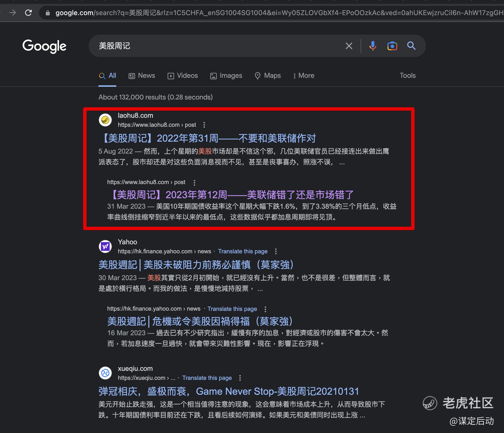This screenshot has height=433, width=504.
Task: Click the blue magnifier search button
Action: (411, 46)
